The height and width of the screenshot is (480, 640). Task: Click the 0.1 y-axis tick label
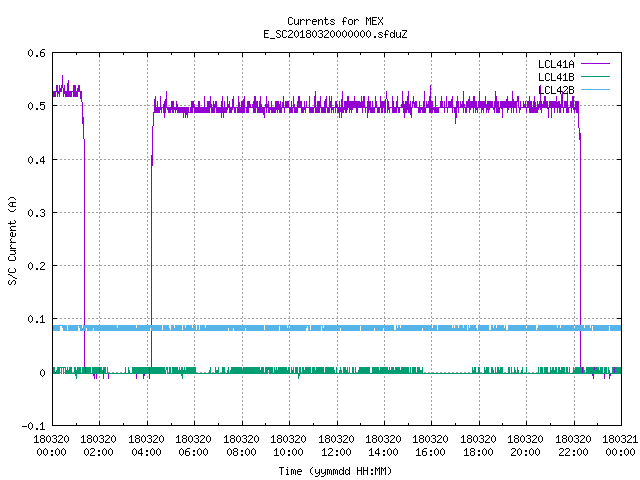click(x=36, y=319)
